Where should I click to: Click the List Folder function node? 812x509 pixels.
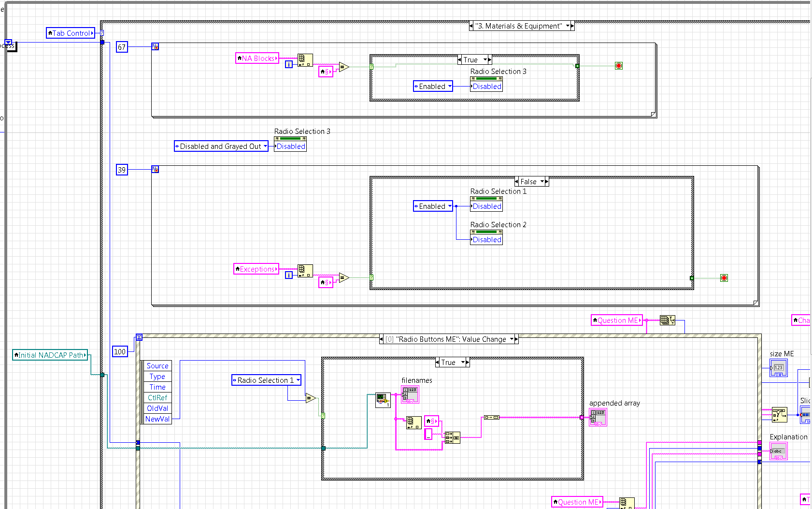coord(383,400)
